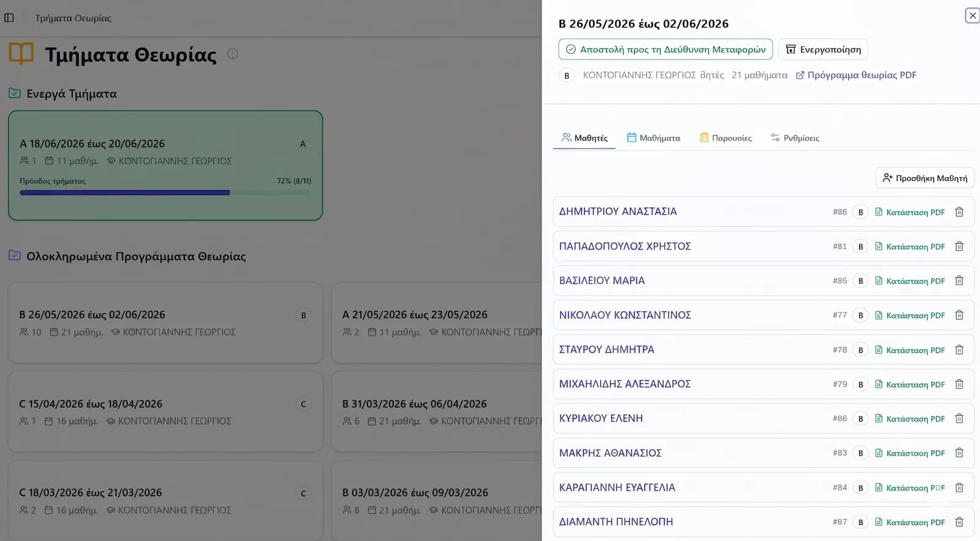The width and height of the screenshot is (980, 541).
Task: Remove ΚΑΡΑΓΙΑΝΝΗ ΕΥΑΓΓΕΛΙΑ with trash icon
Action: tap(959, 487)
